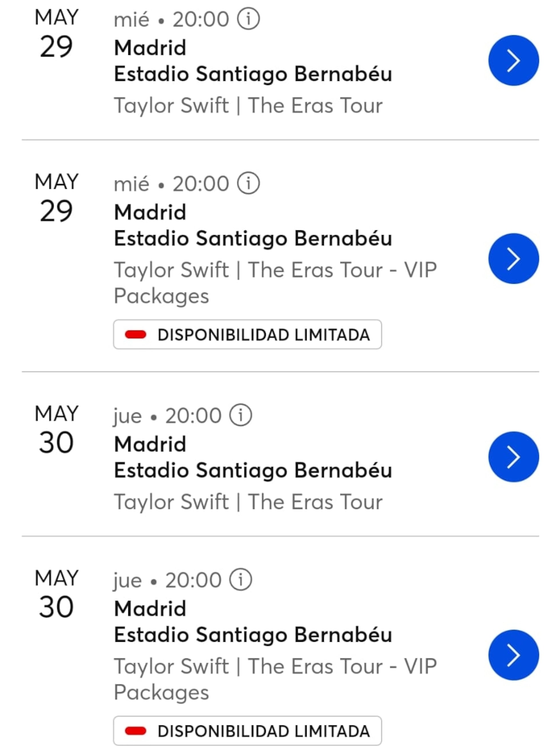Tap info icon on May 30 VIP Packages event
This screenshot has height=747, width=560.
[241, 579]
